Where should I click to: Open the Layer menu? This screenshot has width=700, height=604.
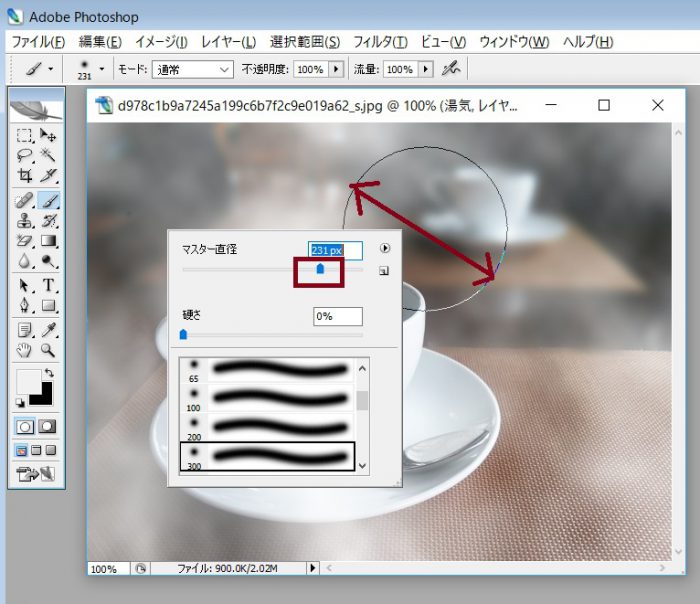pos(229,42)
